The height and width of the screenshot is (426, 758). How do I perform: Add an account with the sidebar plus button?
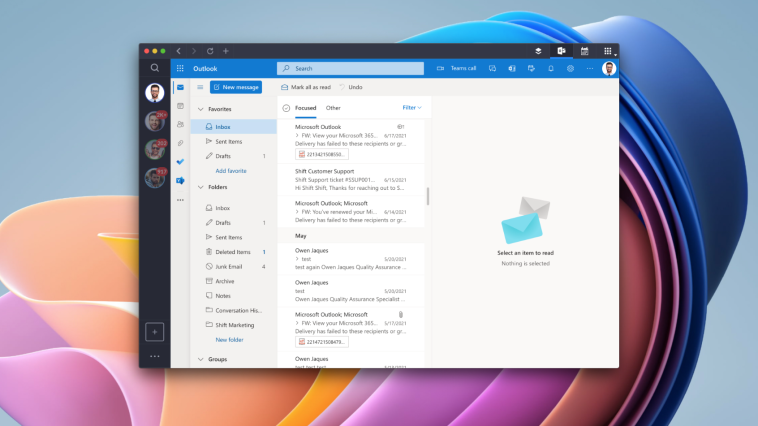pyautogui.click(x=155, y=332)
